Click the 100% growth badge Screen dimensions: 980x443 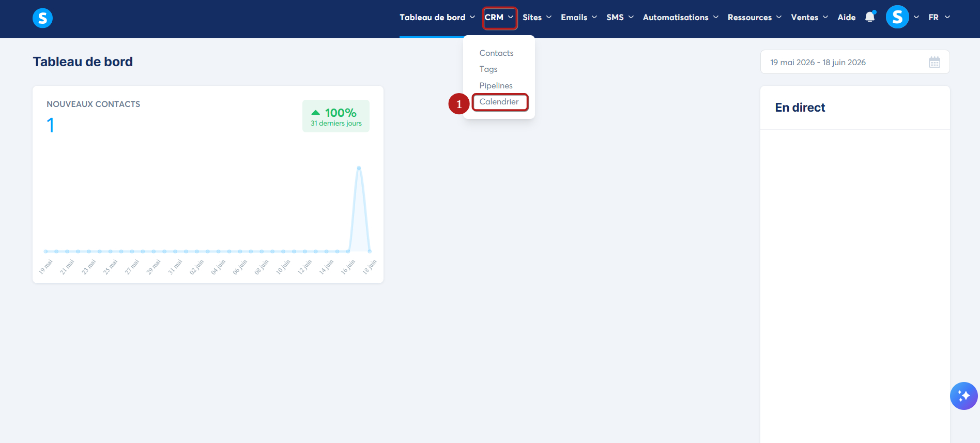pyautogui.click(x=336, y=116)
